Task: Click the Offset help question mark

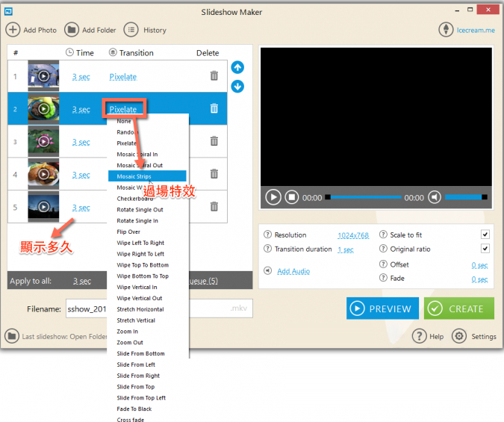Action: tap(383, 264)
